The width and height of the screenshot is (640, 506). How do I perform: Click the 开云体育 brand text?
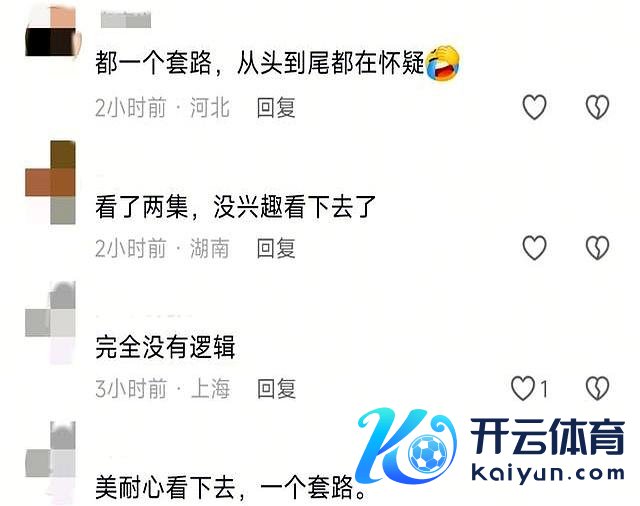548,437
